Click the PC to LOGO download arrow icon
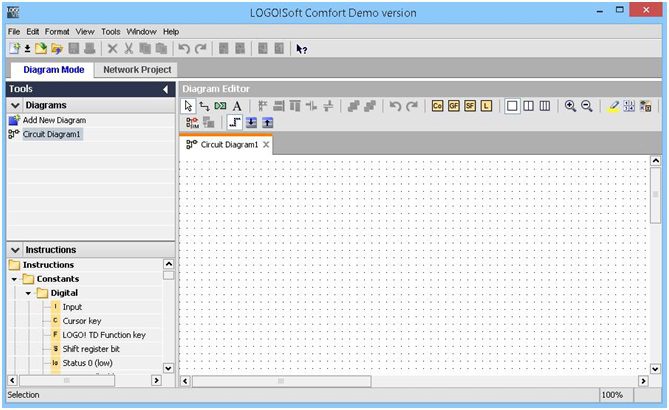The height and width of the screenshot is (410, 669). click(x=251, y=123)
